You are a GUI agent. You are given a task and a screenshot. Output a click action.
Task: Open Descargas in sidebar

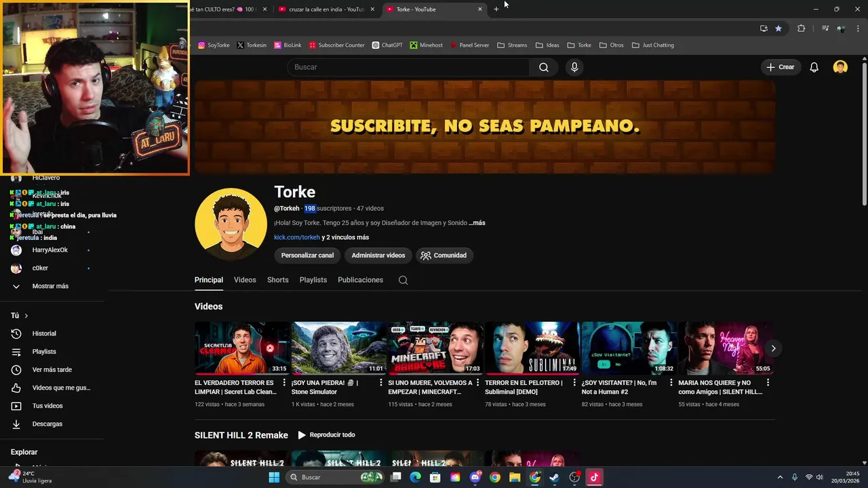(x=47, y=424)
